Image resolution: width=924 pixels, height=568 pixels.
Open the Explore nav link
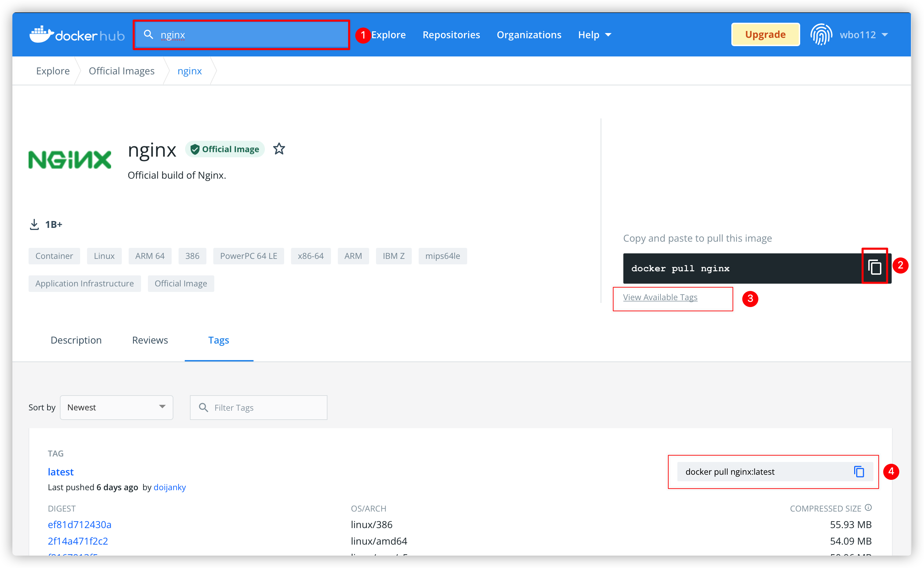click(x=388, y=34)
